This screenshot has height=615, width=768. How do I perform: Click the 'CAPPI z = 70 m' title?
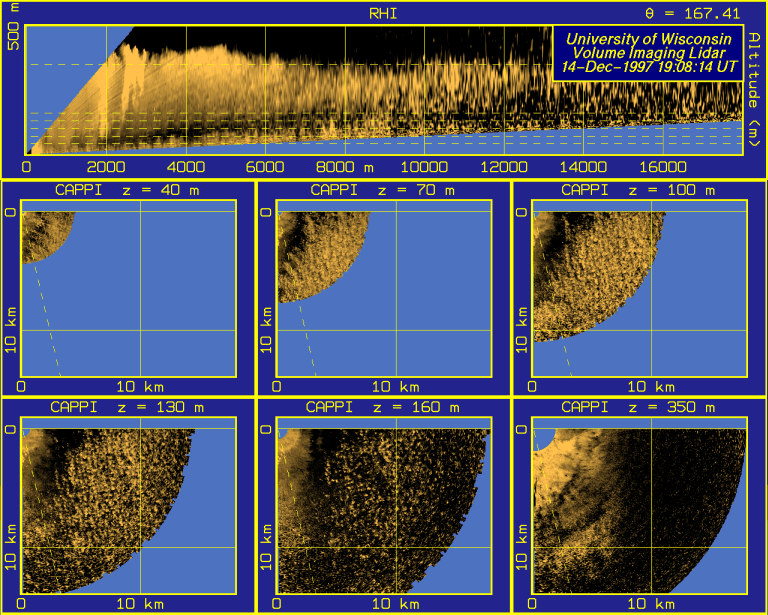tap(383, 190)
